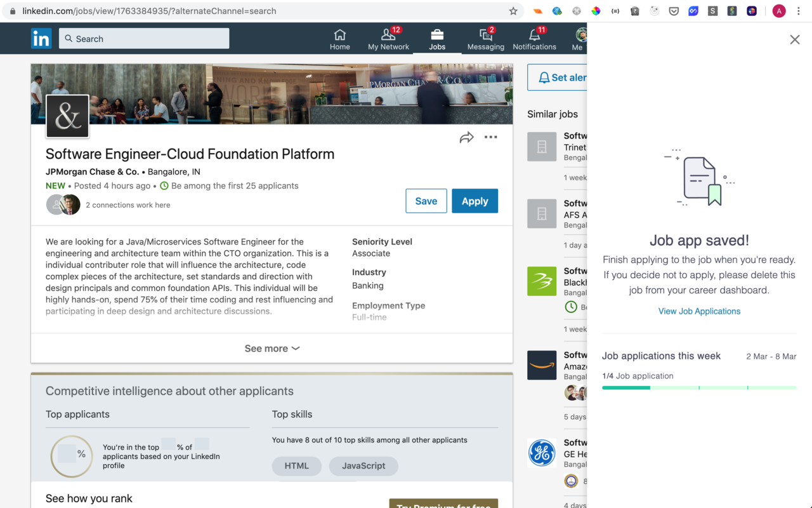Click the Set alert bell button
The width and height of the screenshot is (812, 508).
[558, 77]
